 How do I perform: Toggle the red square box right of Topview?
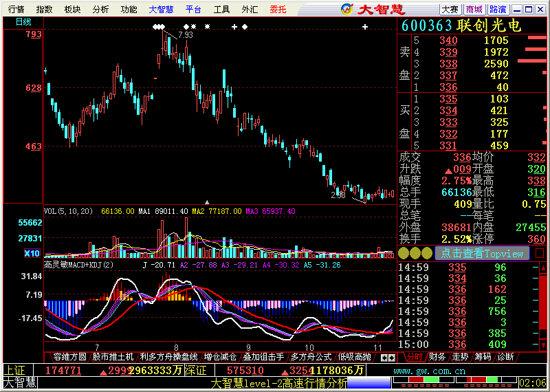(540, 253)
